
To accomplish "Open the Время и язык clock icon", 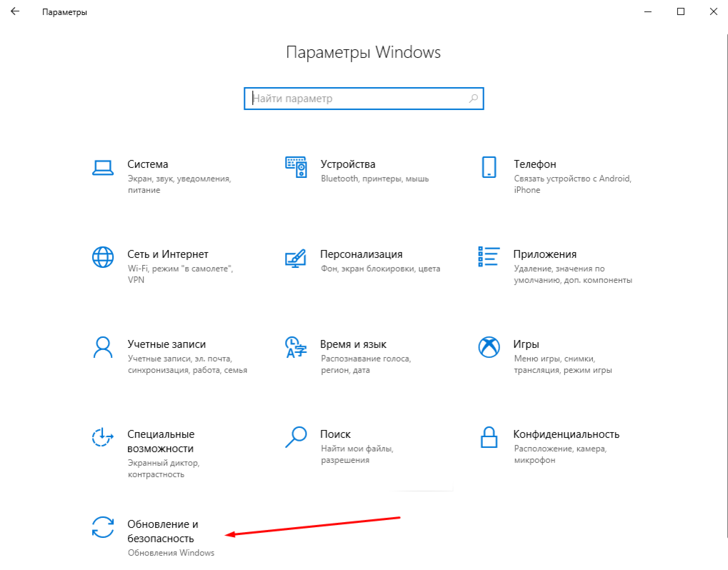I will (296, 347).
